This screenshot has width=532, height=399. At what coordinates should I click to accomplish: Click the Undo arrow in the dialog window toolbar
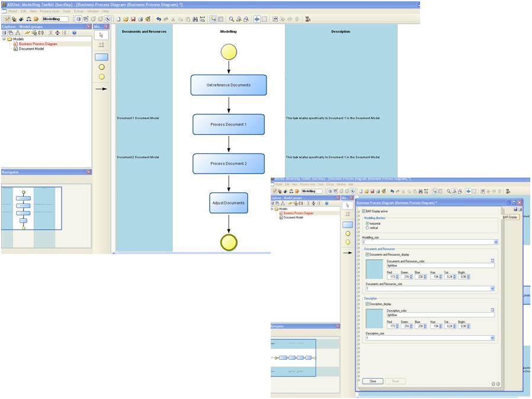(392, 192)
